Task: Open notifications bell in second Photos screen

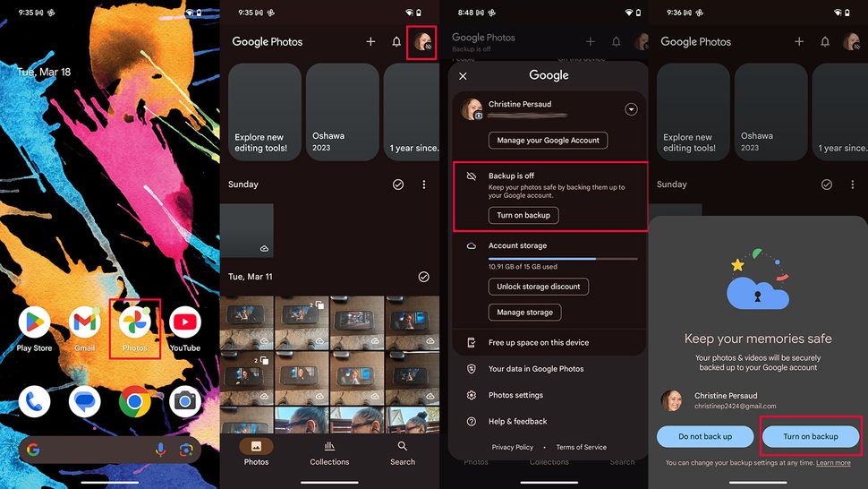Action: (x=396, y=41)
